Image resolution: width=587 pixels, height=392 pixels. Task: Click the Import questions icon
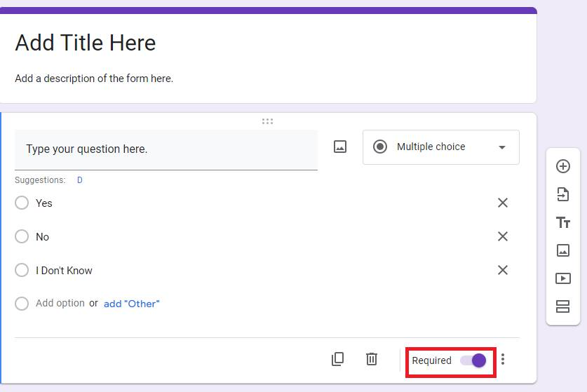(563, 194)
